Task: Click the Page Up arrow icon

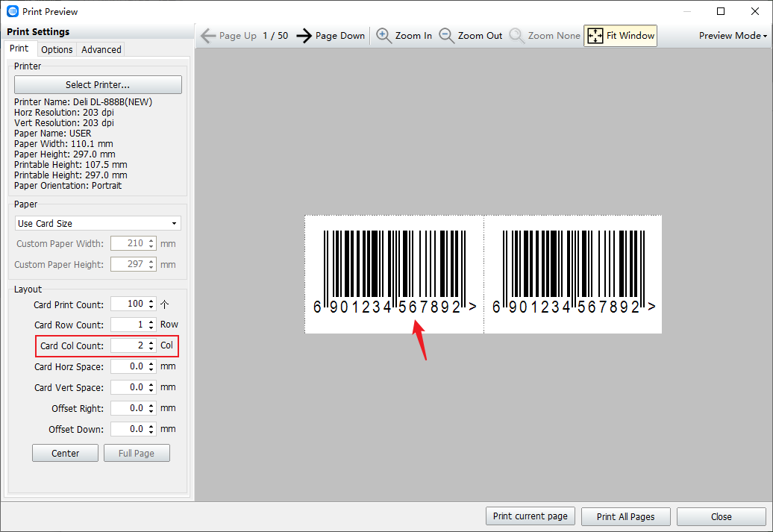Action: pos(208,36)
